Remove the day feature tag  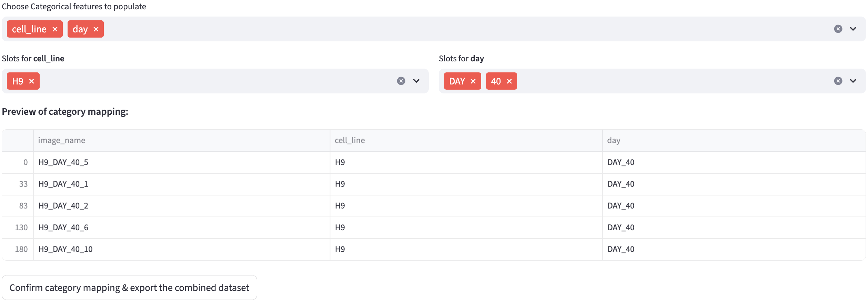coord(96,29)
